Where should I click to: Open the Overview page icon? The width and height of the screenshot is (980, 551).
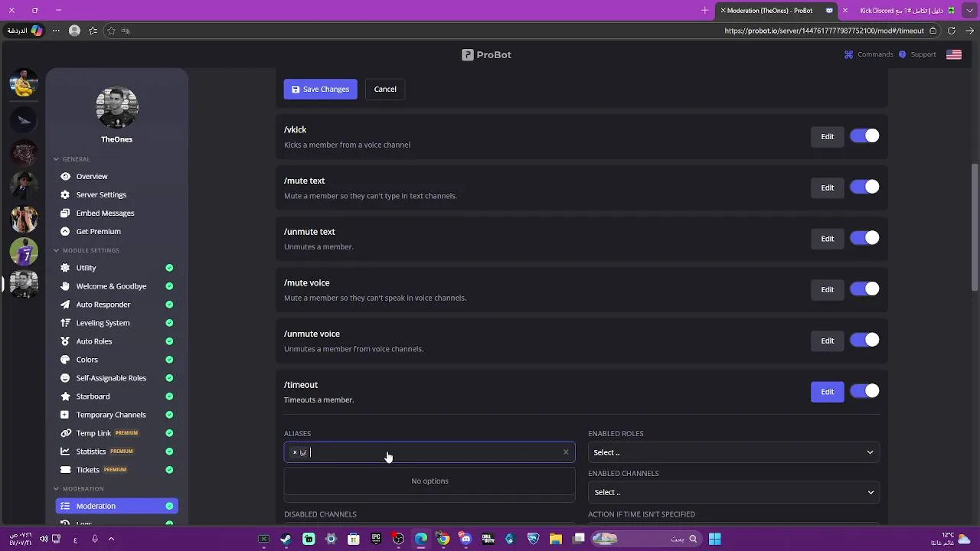point(65,176)
